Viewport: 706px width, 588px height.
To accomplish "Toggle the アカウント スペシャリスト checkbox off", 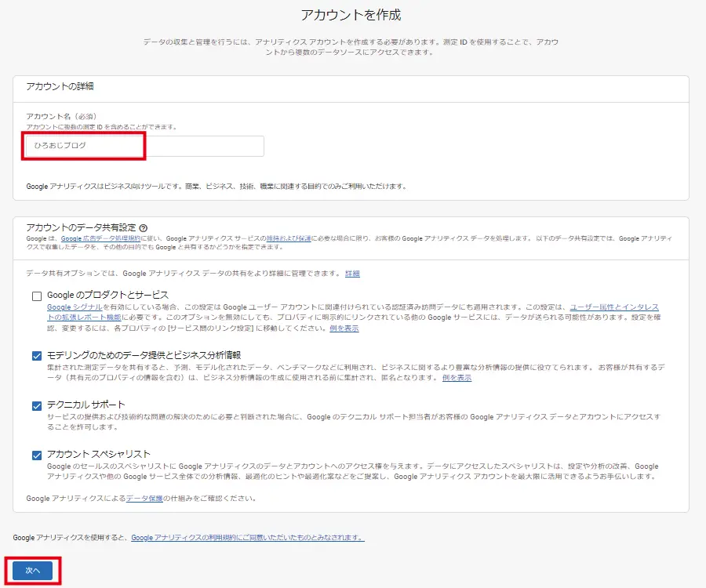I will click(x=35, y=453).
